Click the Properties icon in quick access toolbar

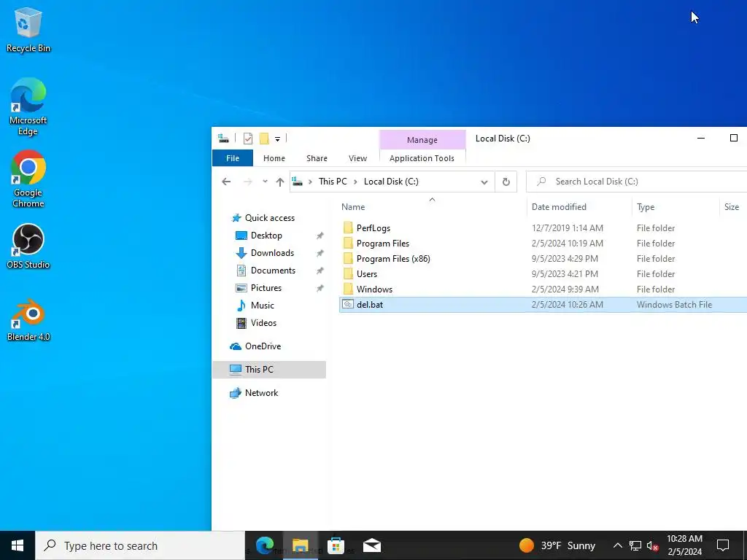[248, 139]
